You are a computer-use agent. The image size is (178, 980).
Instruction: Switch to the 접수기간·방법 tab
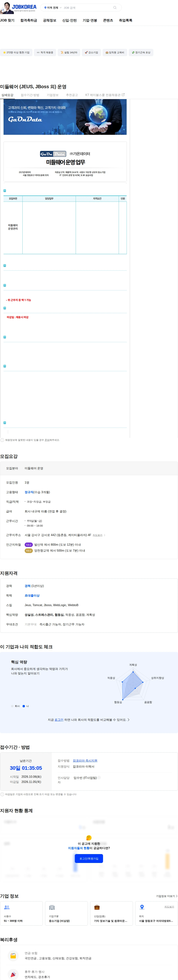click(30, 95)
